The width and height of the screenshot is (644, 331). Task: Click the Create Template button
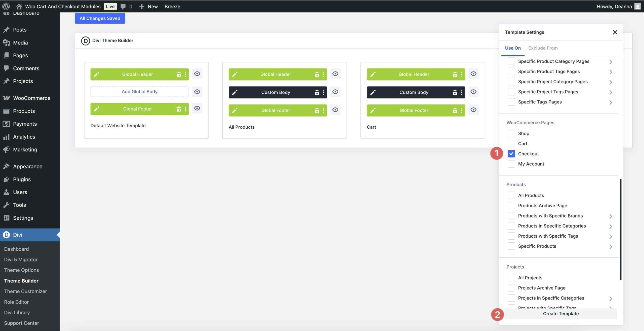click(x=560, y=314)
